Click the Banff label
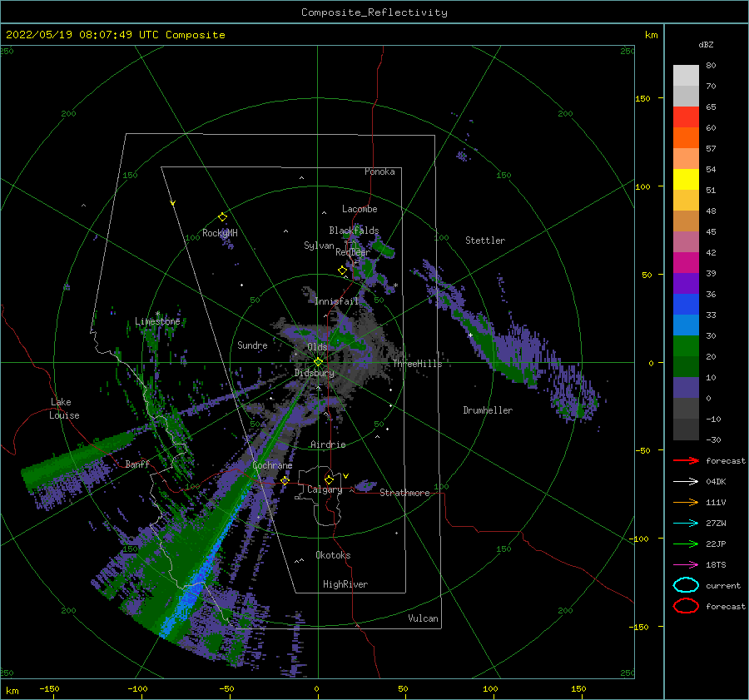Image resolution: width=749 pixels, height=700 pixels. [x=137, y=464]
